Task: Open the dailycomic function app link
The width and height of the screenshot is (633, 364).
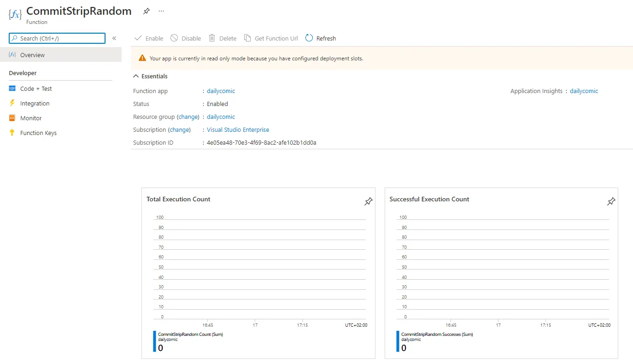Action: tap(221, 91)
